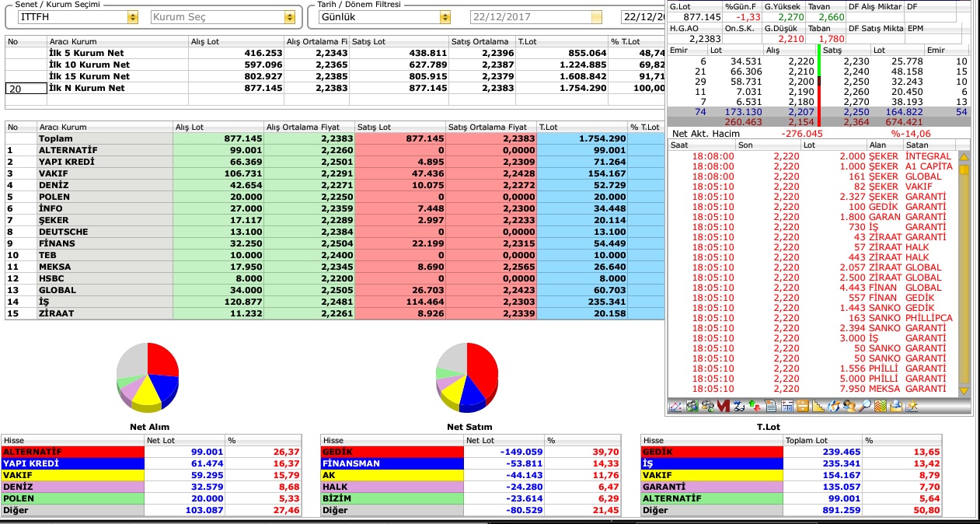
Task: Select the HSBC broker row
Action: [334, 278]
